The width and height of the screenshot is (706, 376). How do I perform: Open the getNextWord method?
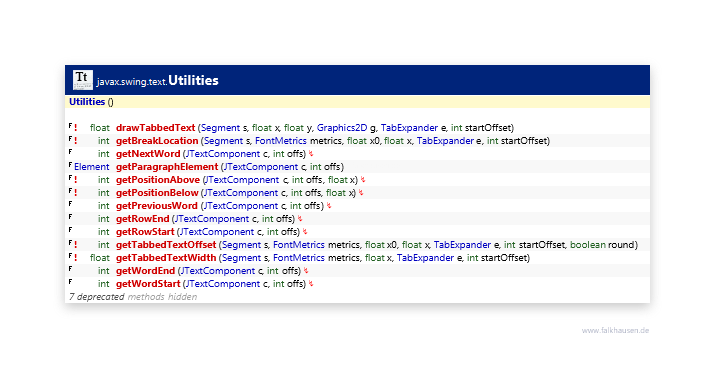[148, 154]
